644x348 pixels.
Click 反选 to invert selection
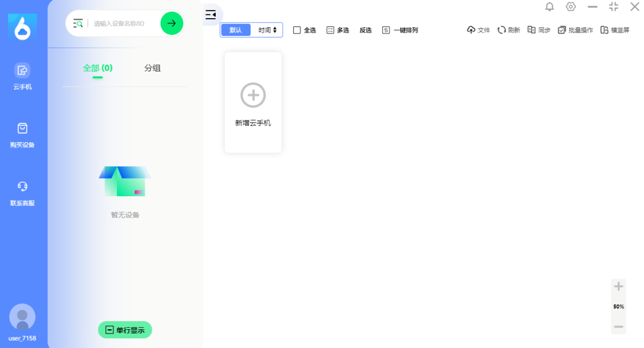point(365,30)
